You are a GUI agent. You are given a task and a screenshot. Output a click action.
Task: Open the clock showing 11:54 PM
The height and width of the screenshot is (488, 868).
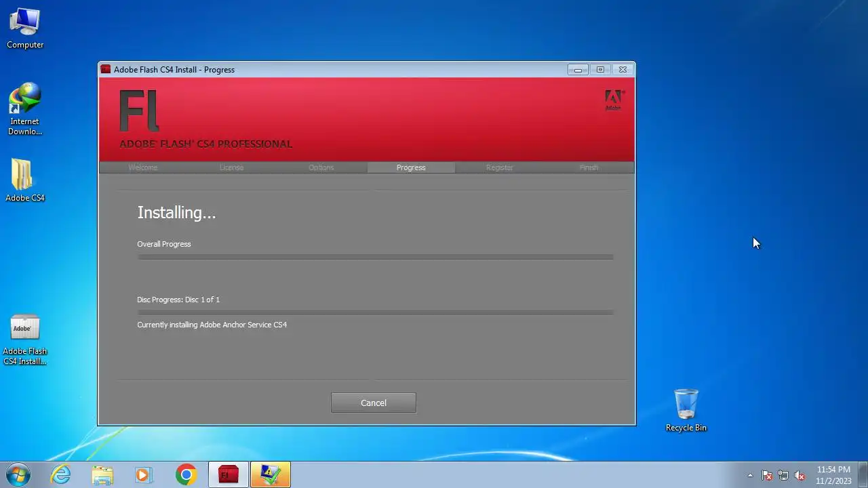pyautogui.click(x=833, y=475)
